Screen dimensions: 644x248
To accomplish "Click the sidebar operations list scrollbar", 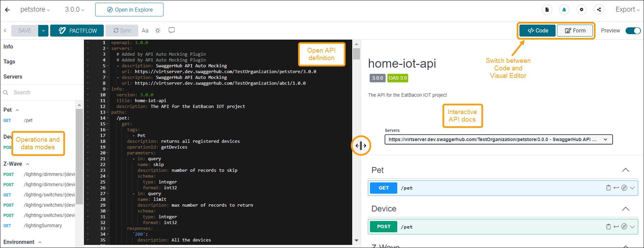I will click(79, 156).
